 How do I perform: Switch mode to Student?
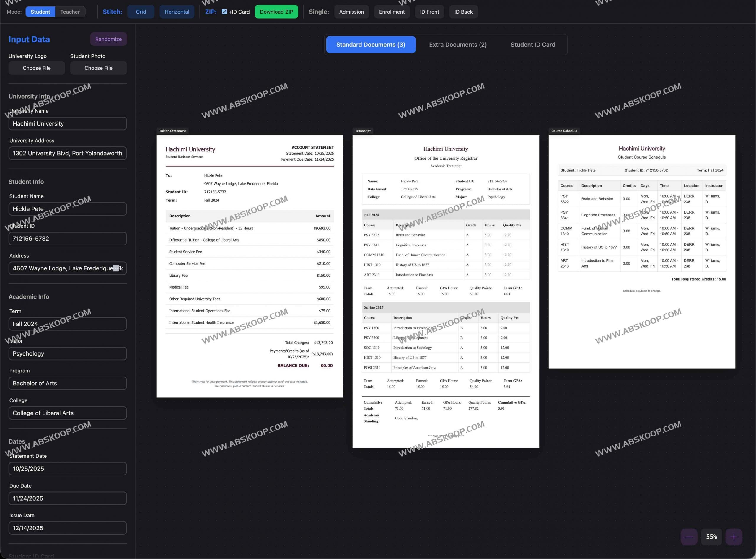tap(40, 12)
